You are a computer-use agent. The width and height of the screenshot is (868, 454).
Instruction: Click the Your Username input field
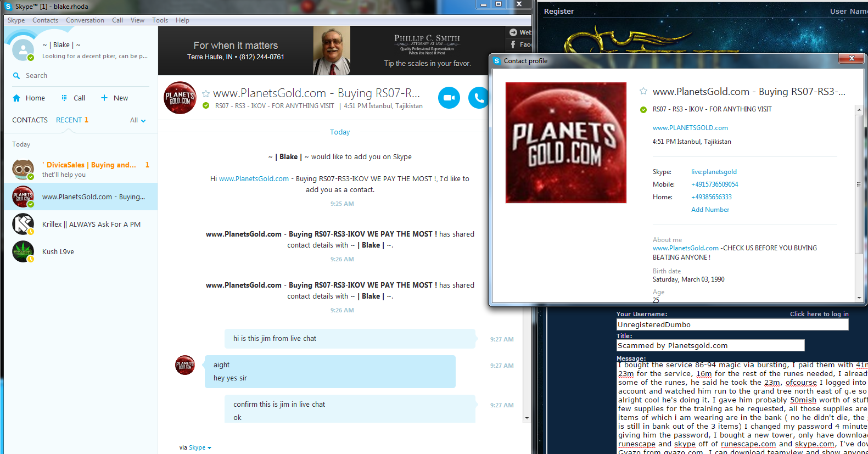point(732,324)
